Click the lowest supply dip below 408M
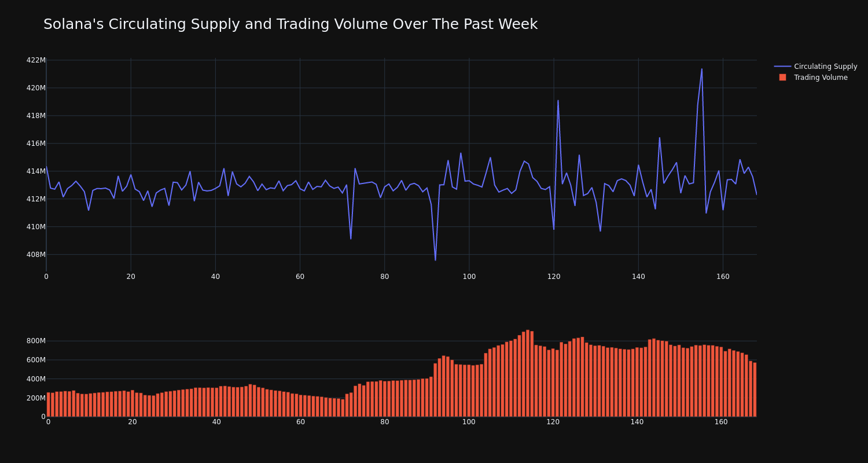 click(x=435, y=260)
